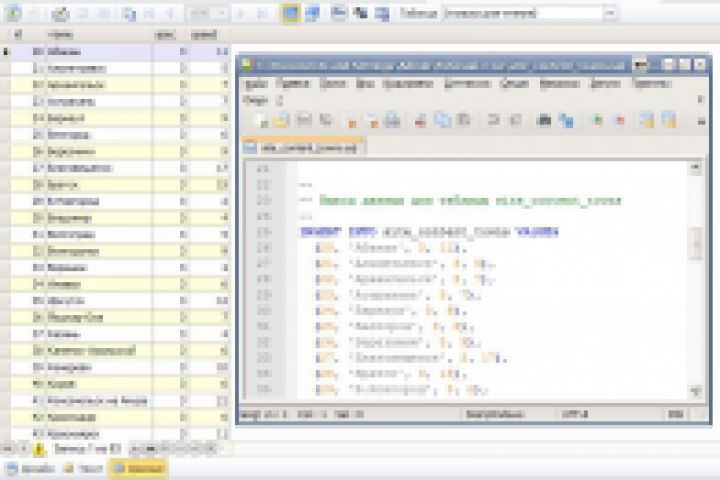Open the Синтаксис menu in Notepad++
The width and height of the screenshot is (720, 480).
[467, 84]
